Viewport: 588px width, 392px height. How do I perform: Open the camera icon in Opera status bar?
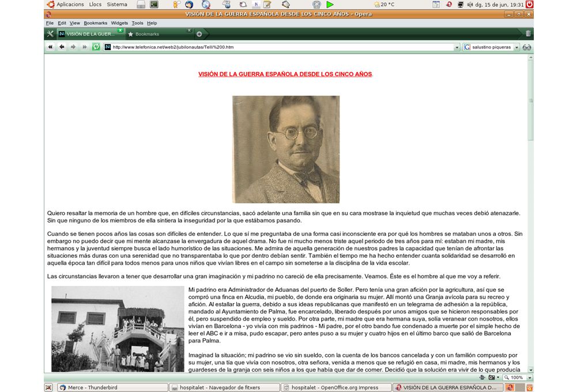491,378
